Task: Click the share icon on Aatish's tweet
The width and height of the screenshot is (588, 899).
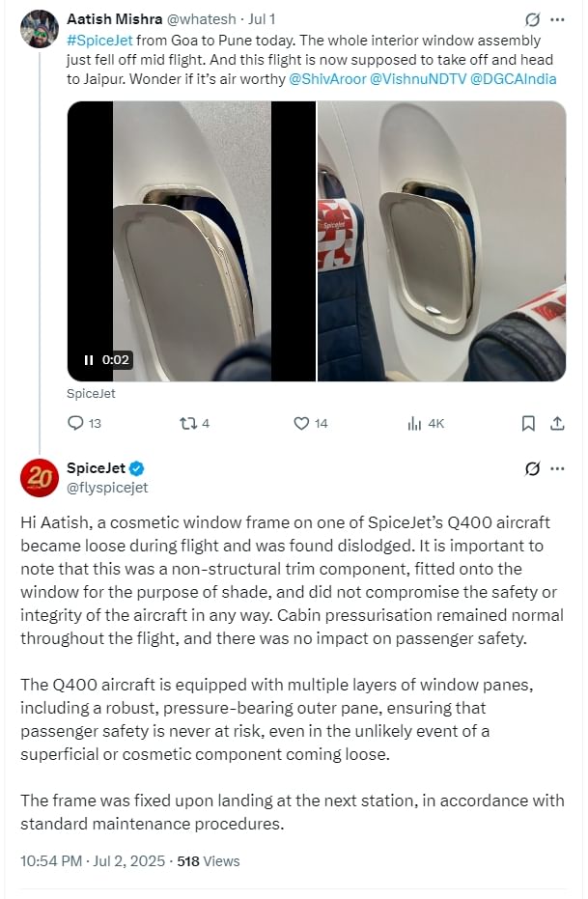Action: (x=557, y=423)
